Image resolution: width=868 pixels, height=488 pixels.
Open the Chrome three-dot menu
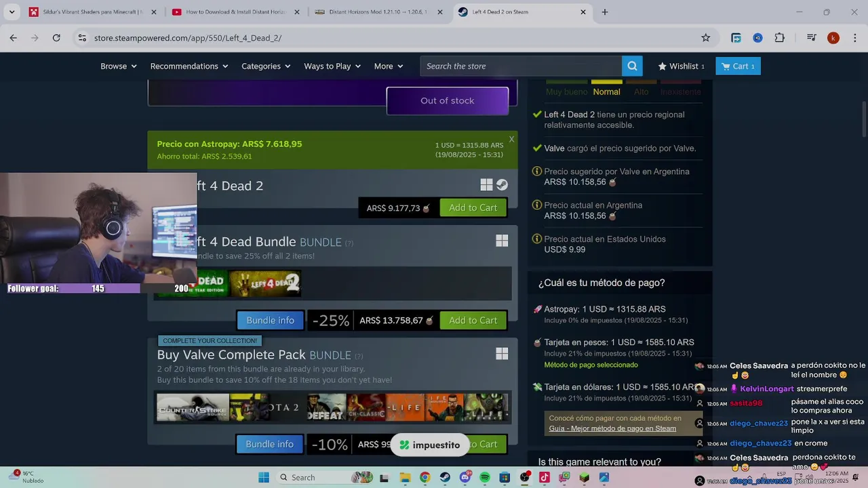[854, 38]
